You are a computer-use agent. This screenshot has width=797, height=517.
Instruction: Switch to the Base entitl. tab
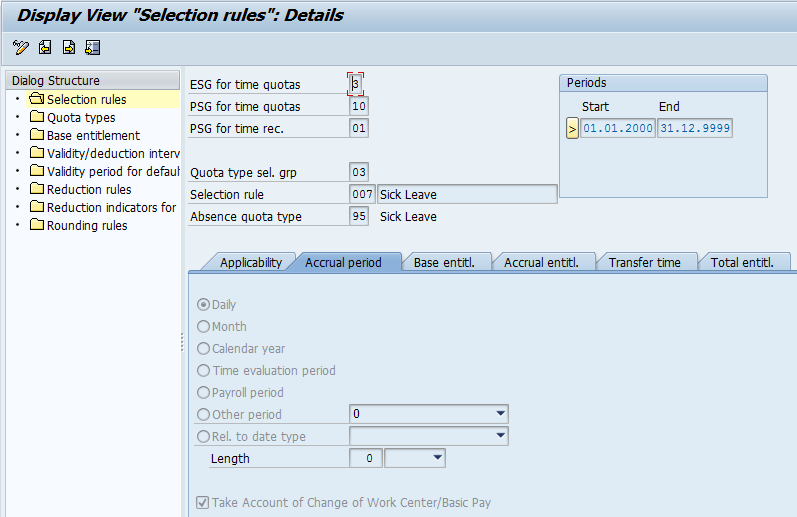pos(444,263)
